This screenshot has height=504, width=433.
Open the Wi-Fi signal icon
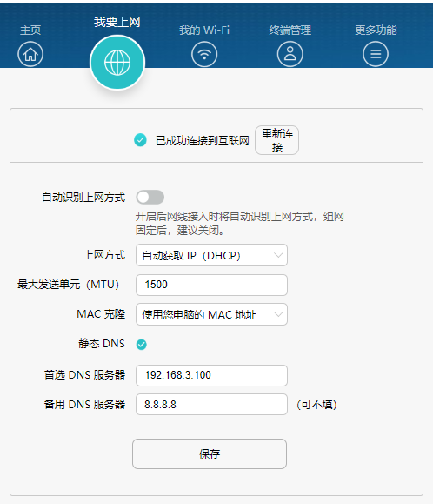pyautogui.click(x=204, y=54)
